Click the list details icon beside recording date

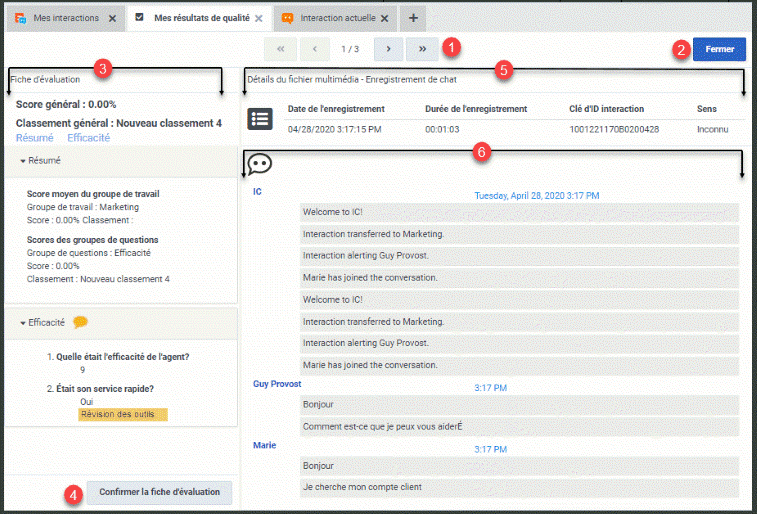[259, 118]
